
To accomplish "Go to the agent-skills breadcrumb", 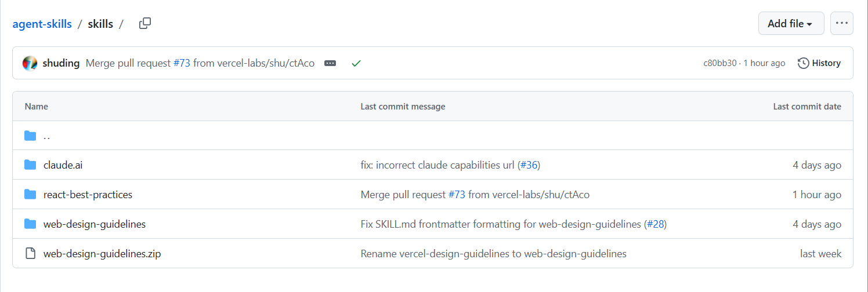I will (x=42, y=24).
